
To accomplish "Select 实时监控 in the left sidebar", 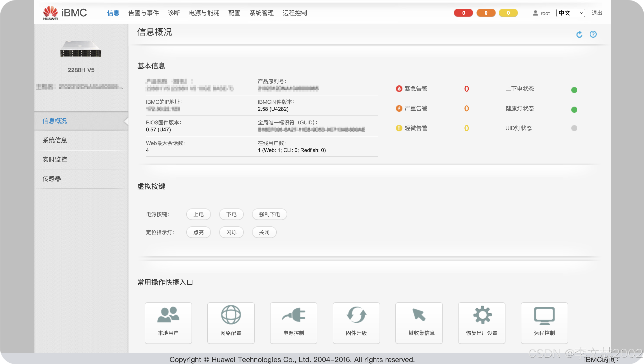I will pos(55,159).
